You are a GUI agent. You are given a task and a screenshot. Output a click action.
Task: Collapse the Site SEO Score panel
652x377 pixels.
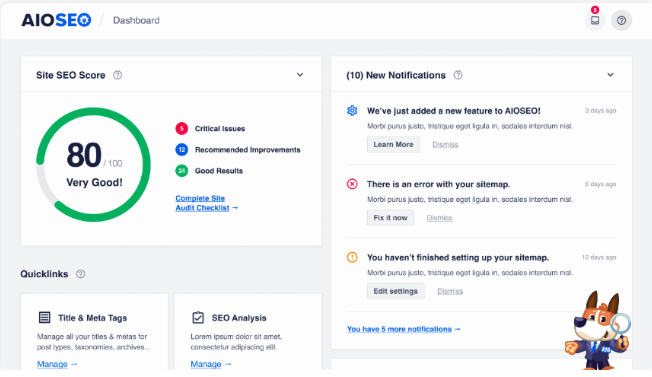point(300,75)
